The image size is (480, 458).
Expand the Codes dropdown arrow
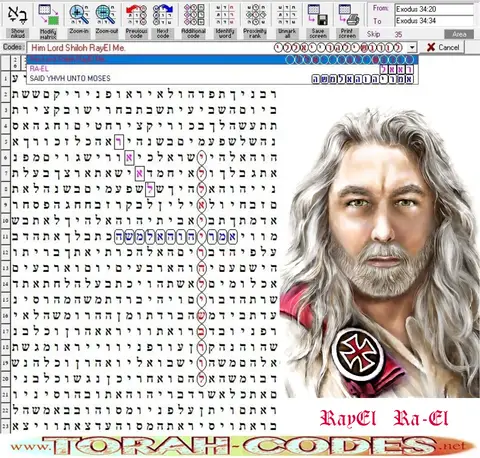pos(412,48)
